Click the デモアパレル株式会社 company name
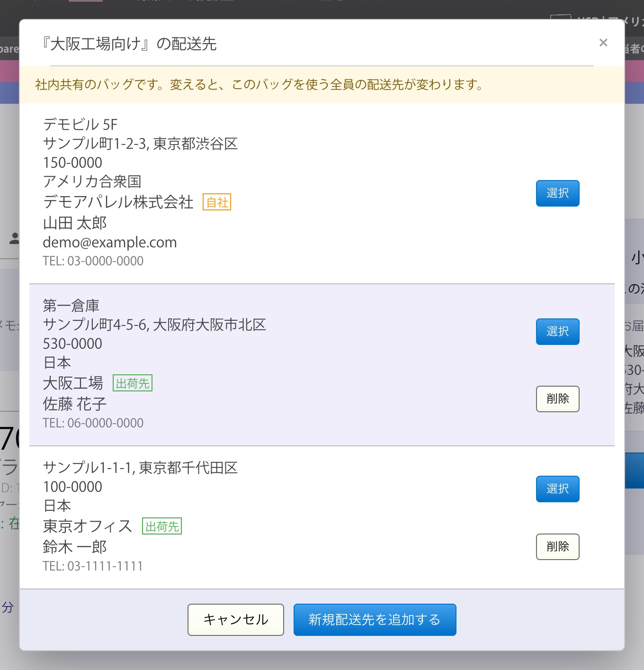Viewport: 644px width, 670px height. point(118,202)
